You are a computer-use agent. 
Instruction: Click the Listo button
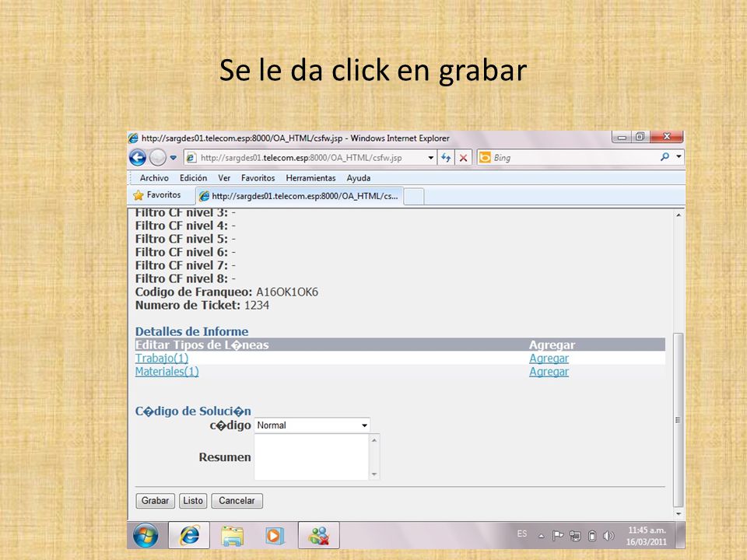pos(193,500)
